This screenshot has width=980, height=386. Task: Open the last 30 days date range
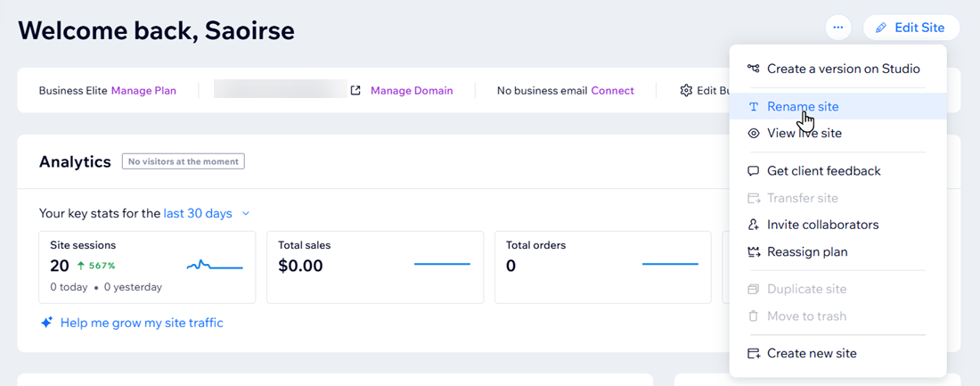pos(198,213)
